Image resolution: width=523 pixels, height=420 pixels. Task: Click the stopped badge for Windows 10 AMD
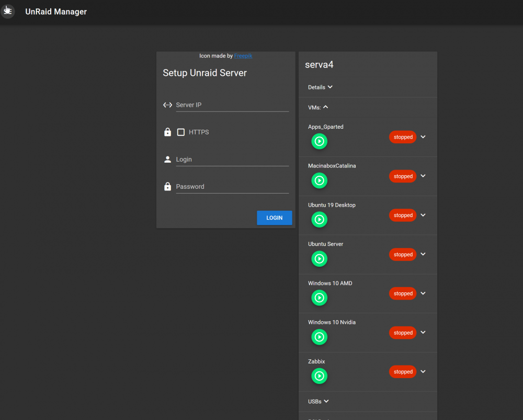tap(403, 293)
